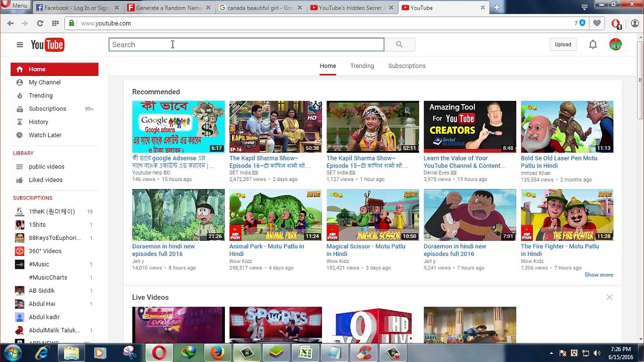The image size is (644, 362).
Task: Open the browser profile icon
Action: click(634, 23)
